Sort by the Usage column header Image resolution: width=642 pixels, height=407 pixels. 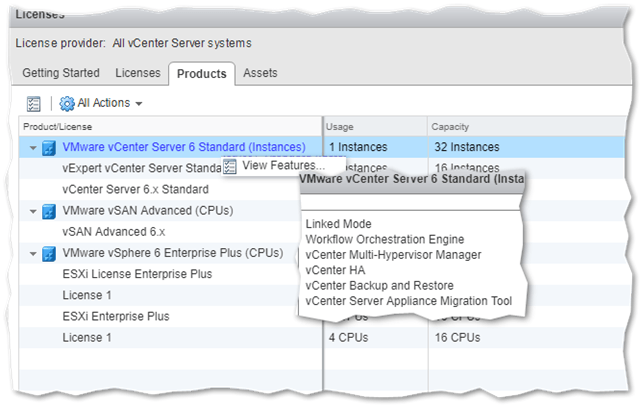point(375,127)
